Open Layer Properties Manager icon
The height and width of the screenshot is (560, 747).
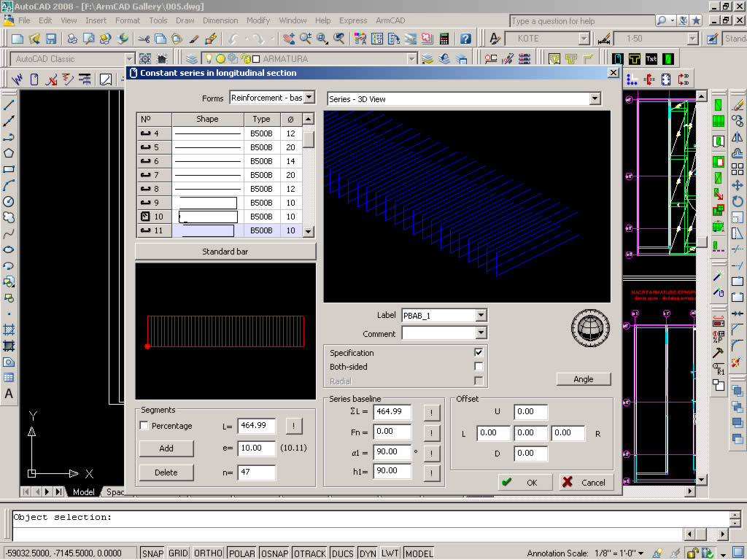tap(192, 59)
